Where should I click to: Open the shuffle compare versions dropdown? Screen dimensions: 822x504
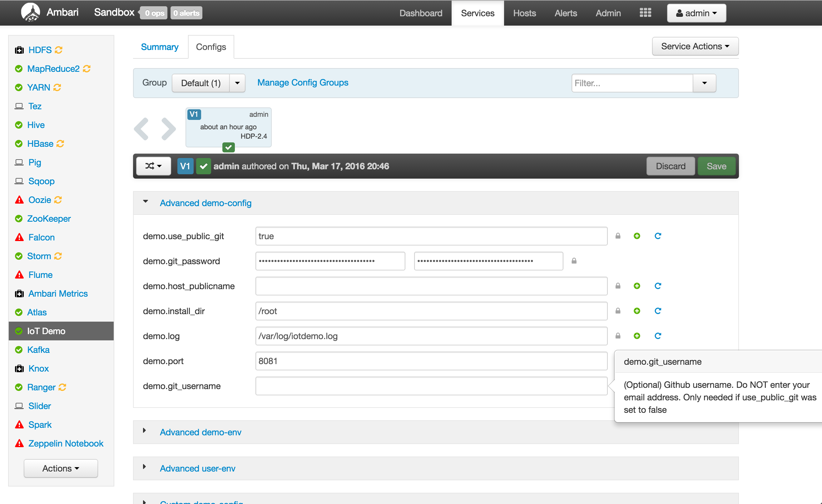tap(153, 166)
